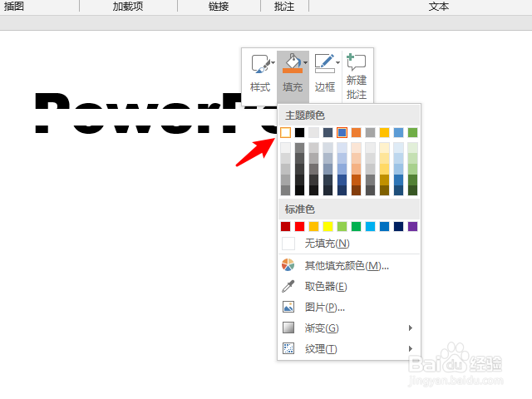
Task: Pick the light blue theme color swatch
Action: tap(399, 133)
